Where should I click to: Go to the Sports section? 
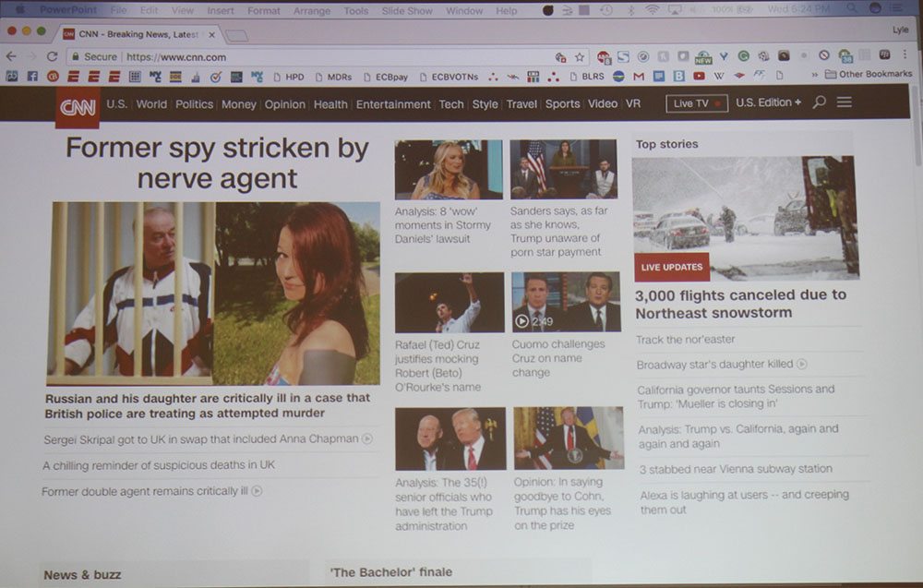coord(562,103)
